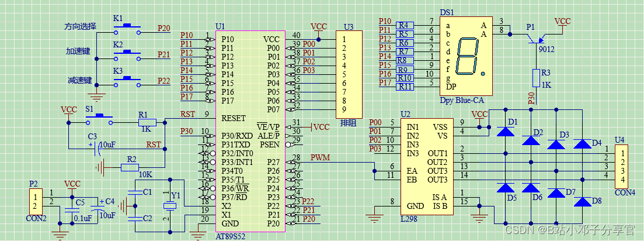
Task: Click the ground symbol left of R2
Action: coord(100,167)
